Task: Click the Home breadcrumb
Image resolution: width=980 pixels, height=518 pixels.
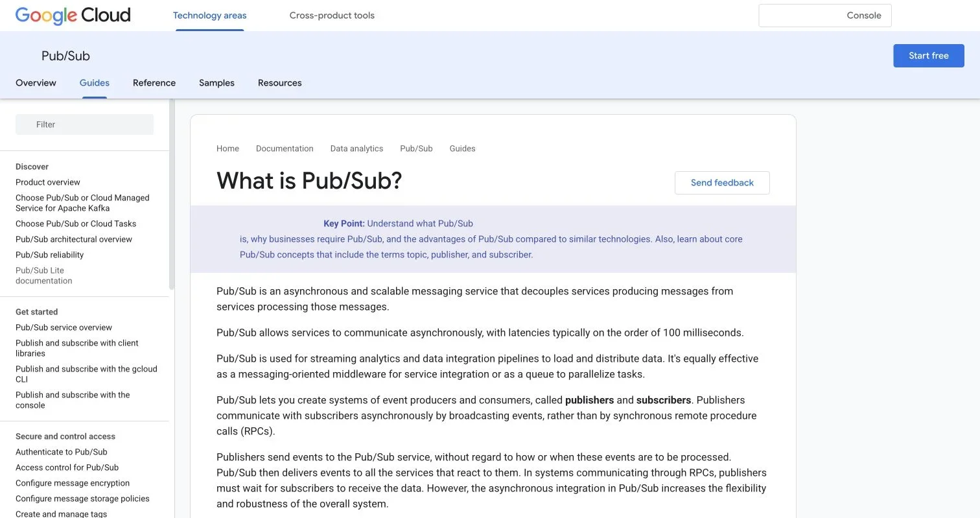Action: click(227, 148)
